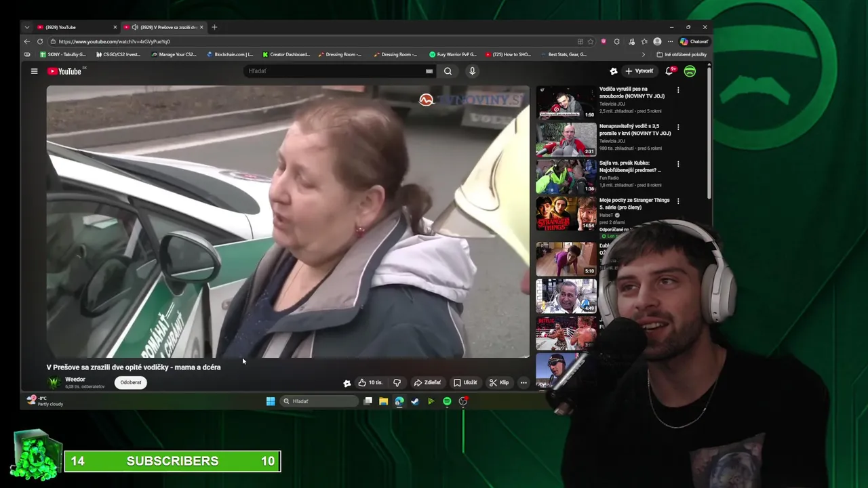Click the youtube.com address bar URL
This screenshot has height=488, width=868.
pos(114,41)
